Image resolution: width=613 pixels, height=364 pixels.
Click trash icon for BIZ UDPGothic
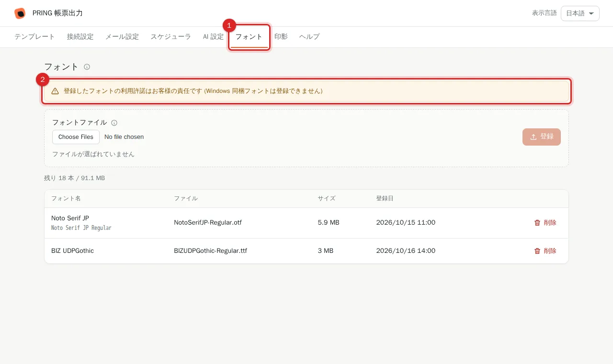click(x=537, y=251)
